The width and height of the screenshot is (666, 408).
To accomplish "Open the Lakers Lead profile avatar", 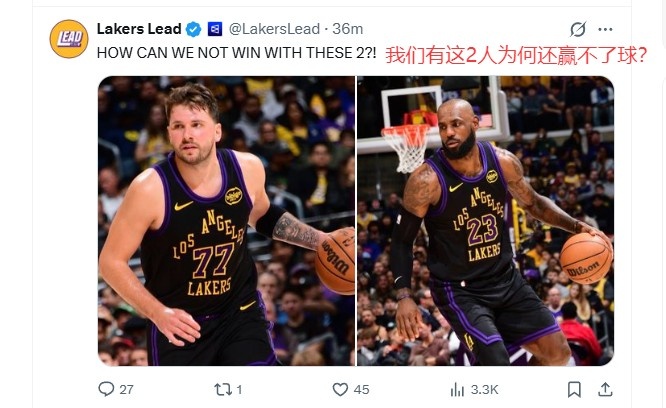I will (69, 39).
